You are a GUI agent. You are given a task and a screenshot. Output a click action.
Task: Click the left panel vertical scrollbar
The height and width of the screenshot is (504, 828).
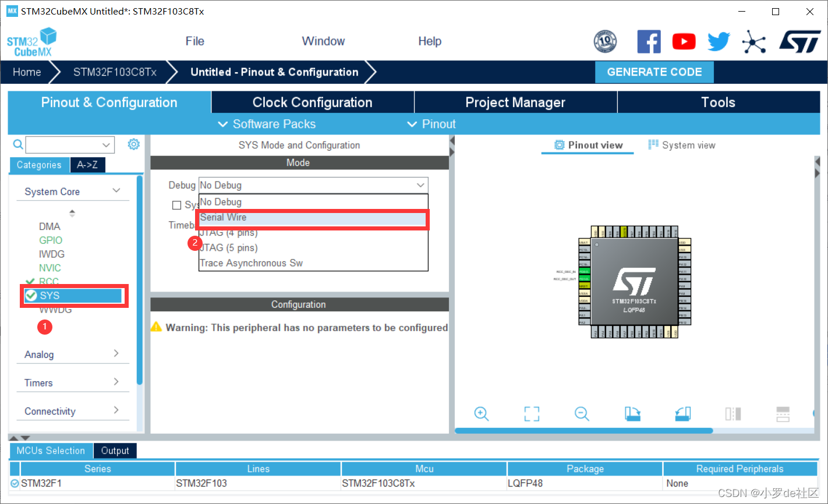[139, 279]
